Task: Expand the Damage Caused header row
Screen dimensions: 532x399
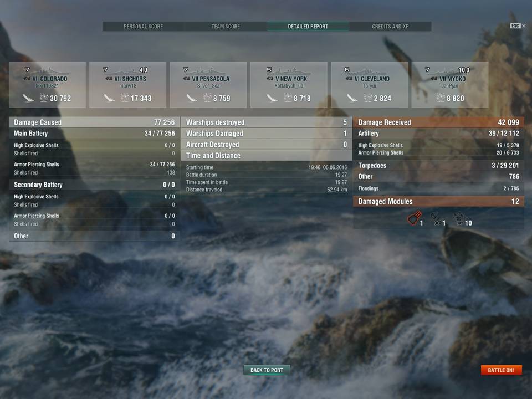Action: [x=94, y=122]
